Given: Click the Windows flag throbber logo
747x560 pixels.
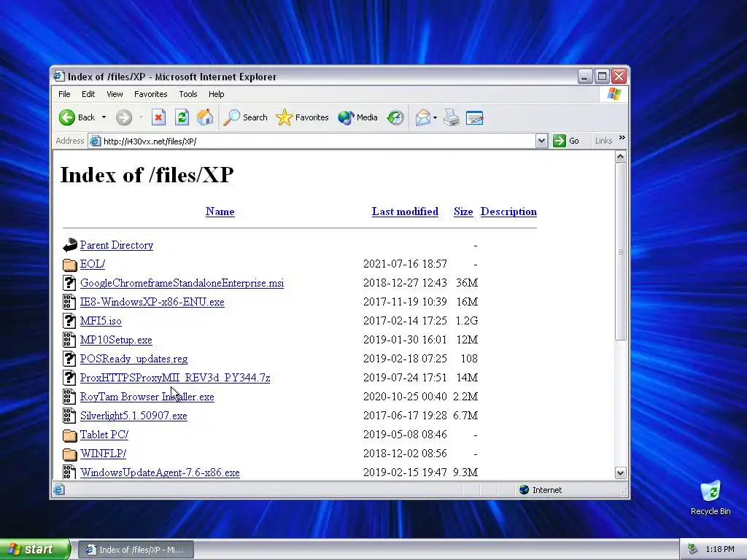Looking at the screenshot, I should pos(614,94).
